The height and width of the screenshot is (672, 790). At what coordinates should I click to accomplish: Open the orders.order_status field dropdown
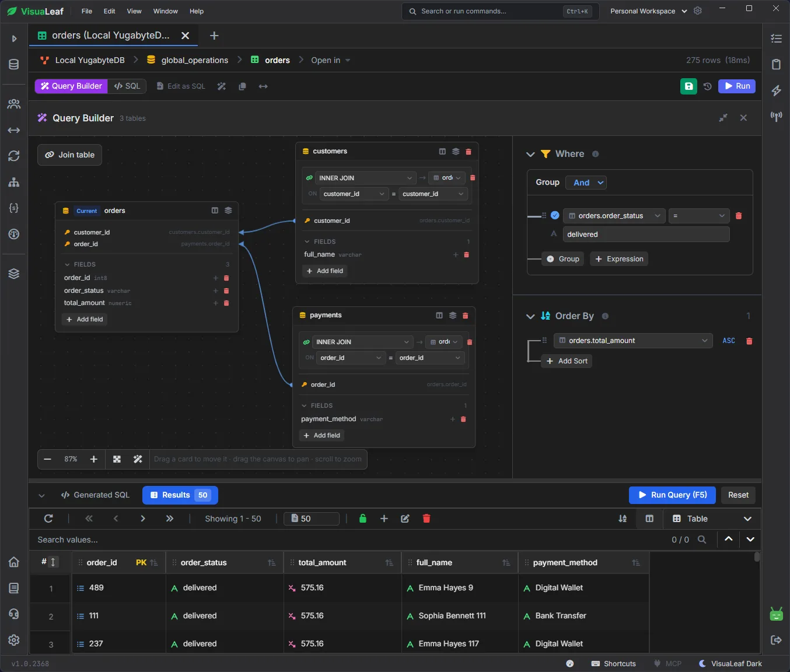[x=614, y=216]
